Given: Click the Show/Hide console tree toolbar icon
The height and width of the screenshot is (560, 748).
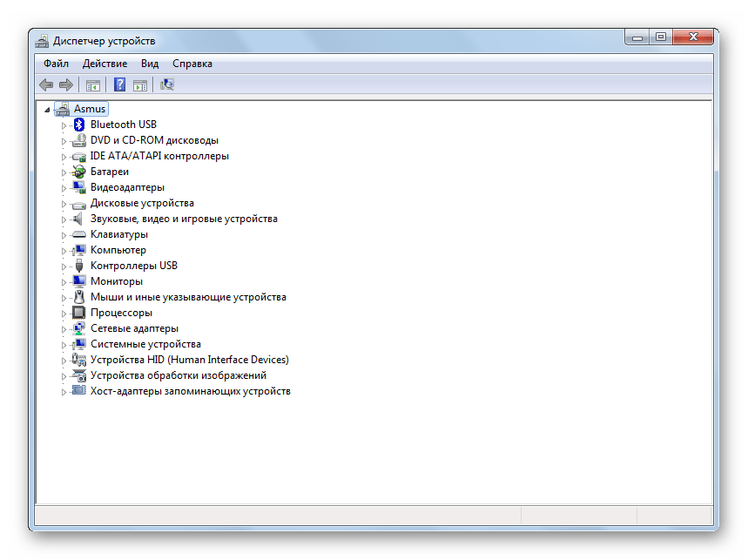Looking at the screenshot, I should tap(93, 84).
